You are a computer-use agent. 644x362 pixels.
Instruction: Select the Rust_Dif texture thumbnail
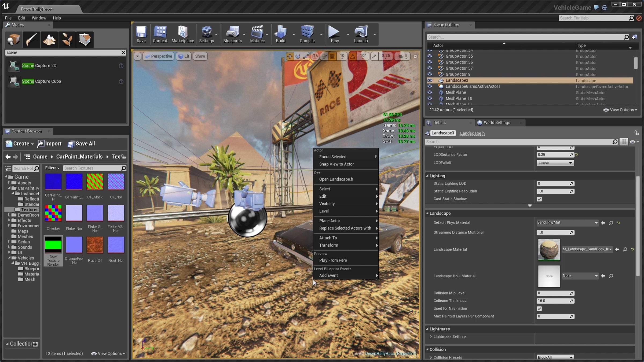pyautogui.click(x=95, y=245)
